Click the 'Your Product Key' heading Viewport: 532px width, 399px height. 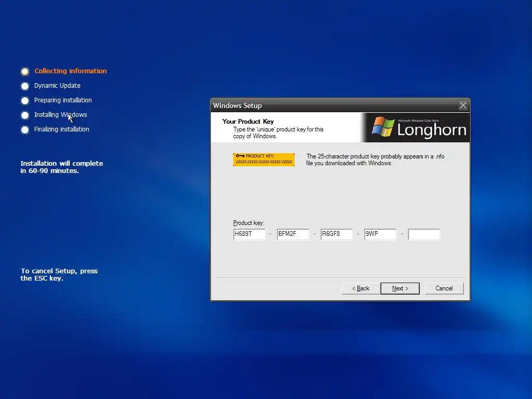(x=248, y=122)
